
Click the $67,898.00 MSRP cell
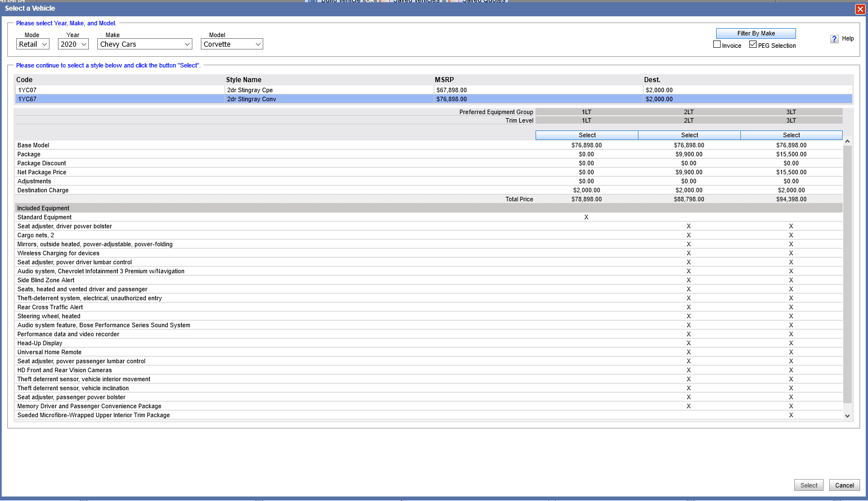[452, 90]
